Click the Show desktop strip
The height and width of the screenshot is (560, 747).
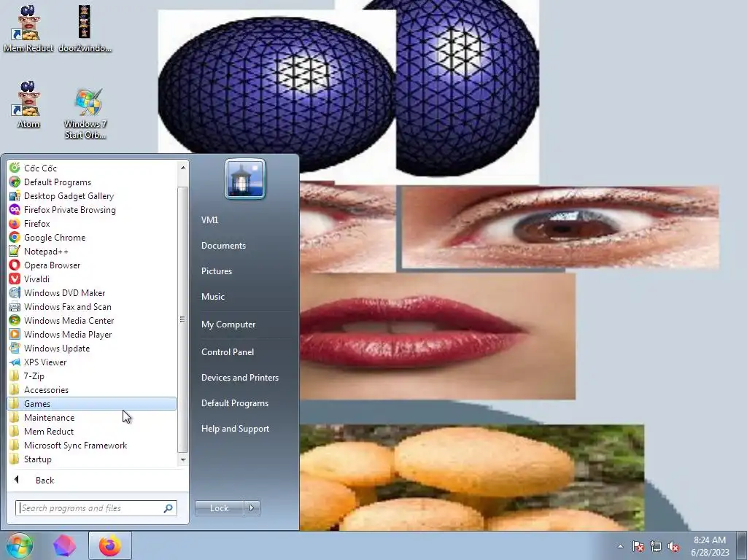(742, 545)
